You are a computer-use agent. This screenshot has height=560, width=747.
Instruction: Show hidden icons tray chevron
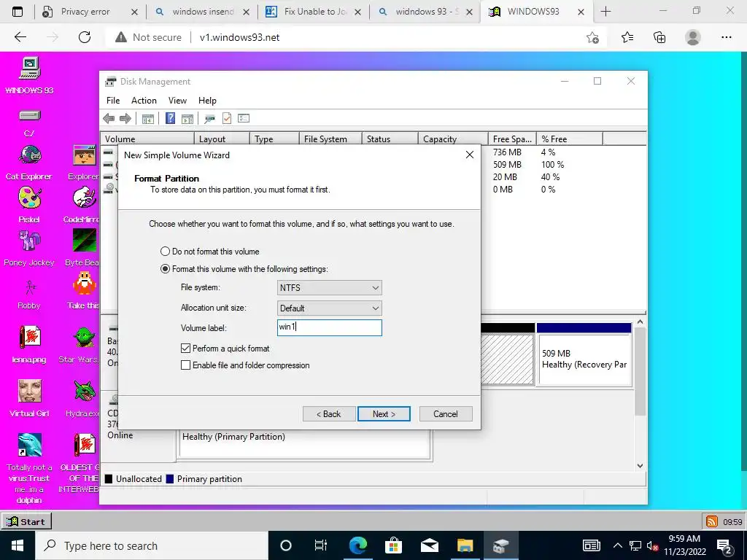(x=617, y=545)
